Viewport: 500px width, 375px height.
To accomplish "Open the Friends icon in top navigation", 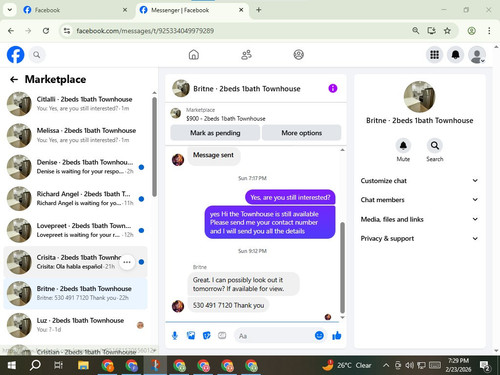I will (x=246, y=54).
